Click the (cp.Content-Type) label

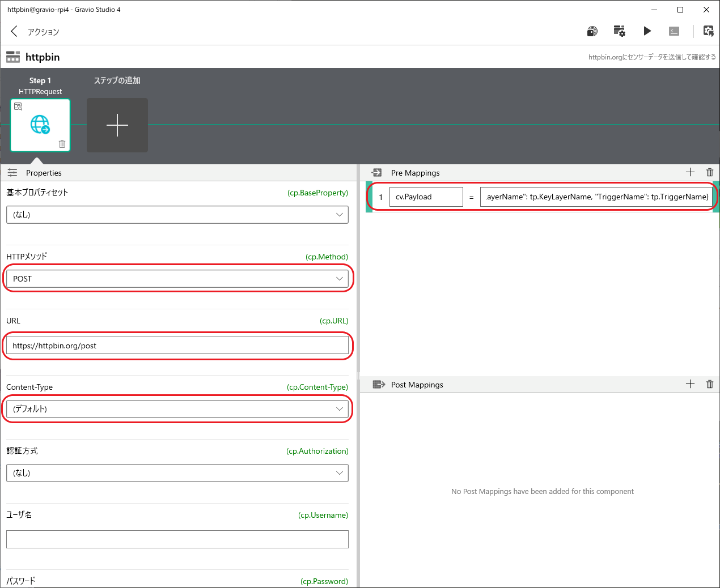[317, 387]
